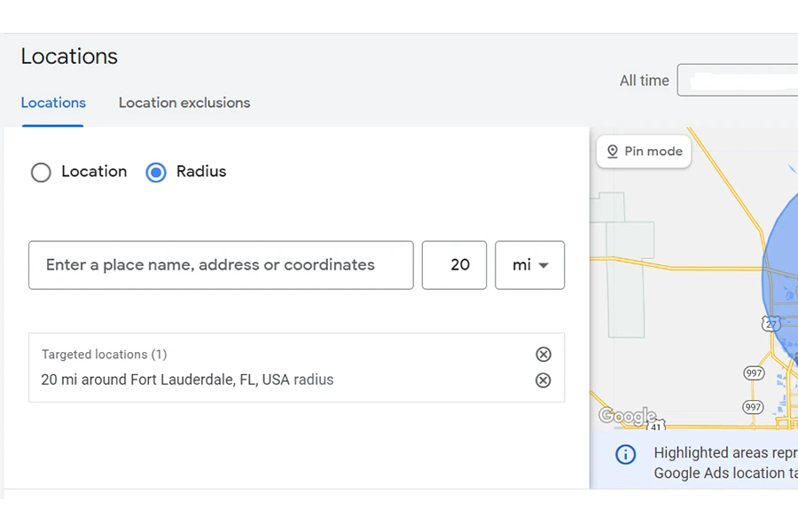
Task: Click the Pin mode button
Action: (x=644, y=152)
